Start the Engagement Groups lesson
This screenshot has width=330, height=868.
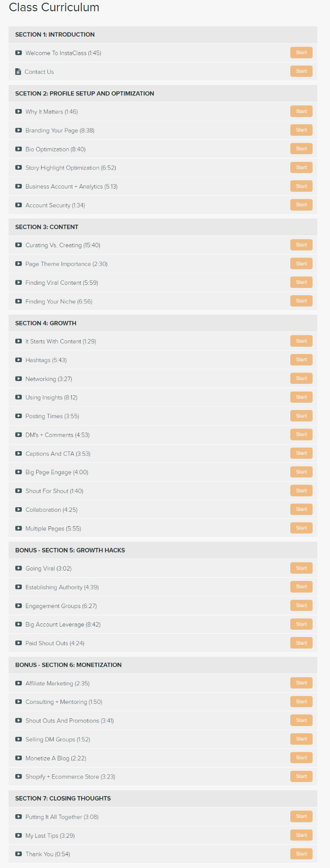point(301,605)
